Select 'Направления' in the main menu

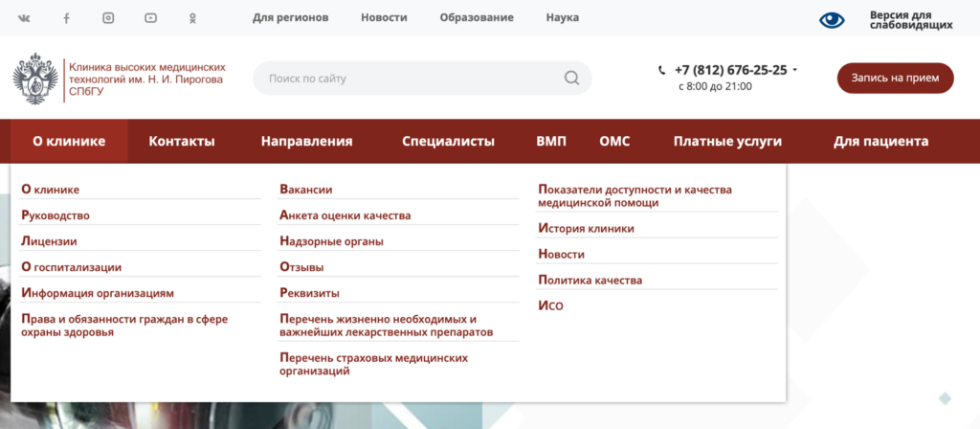pyautogui.click(x=307, y=142)
